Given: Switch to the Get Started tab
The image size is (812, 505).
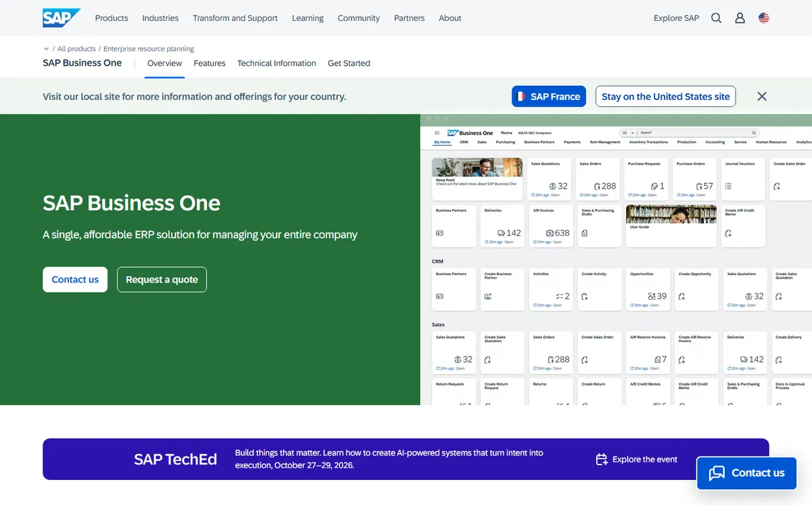Looking at the screenshot, I should point(349,64).
